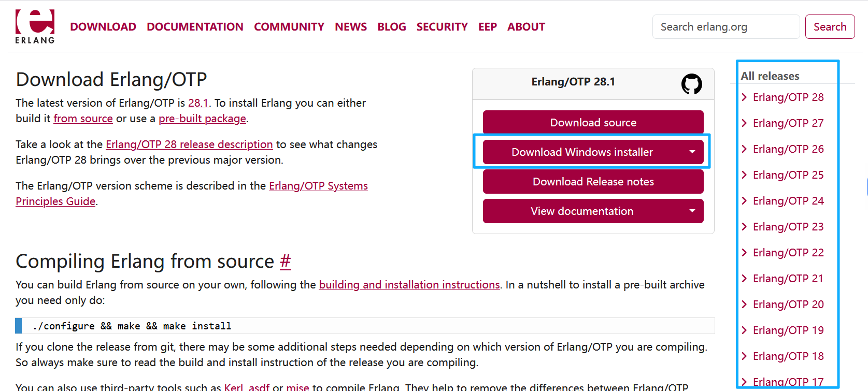
Task: Expand the Erlang/OTP 23 chevron
Action: pos(745,227)
